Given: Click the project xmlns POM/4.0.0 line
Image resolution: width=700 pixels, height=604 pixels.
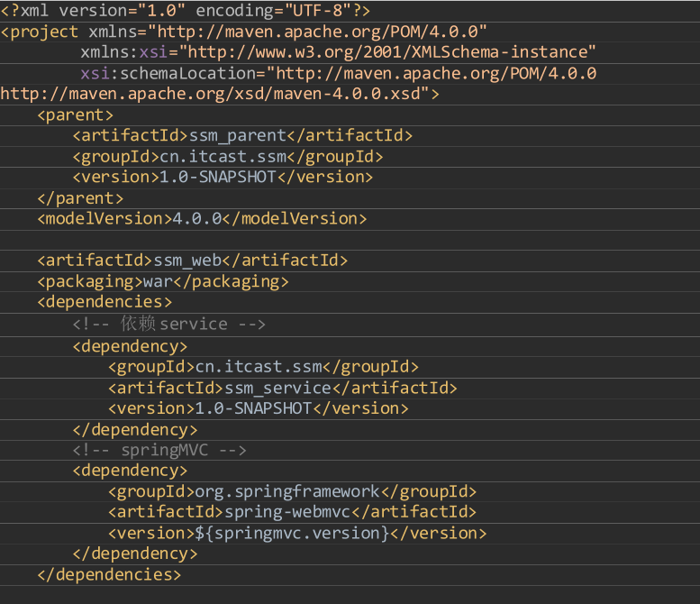Looking at the screenshot, I should point(243,32).
